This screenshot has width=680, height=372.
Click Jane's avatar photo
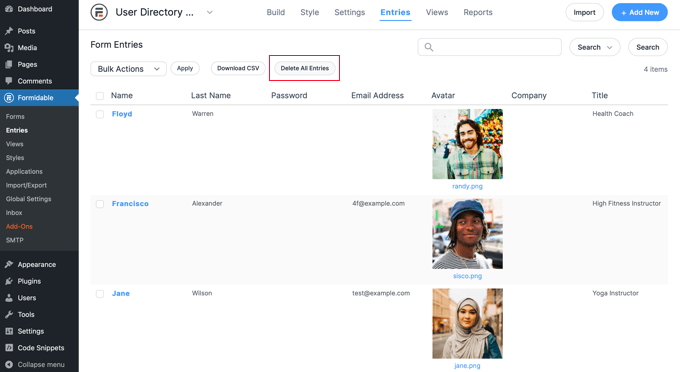point(468,323)
